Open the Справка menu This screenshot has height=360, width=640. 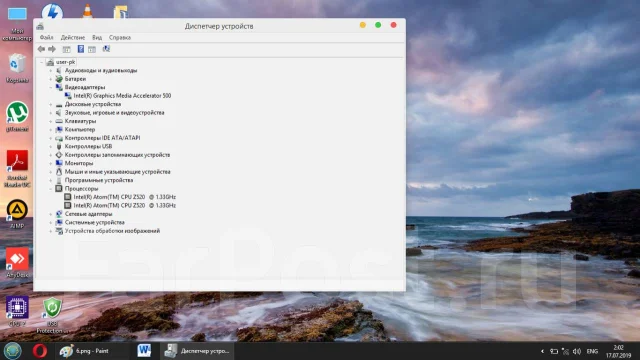pyautogui.click(x=120, y=38)
